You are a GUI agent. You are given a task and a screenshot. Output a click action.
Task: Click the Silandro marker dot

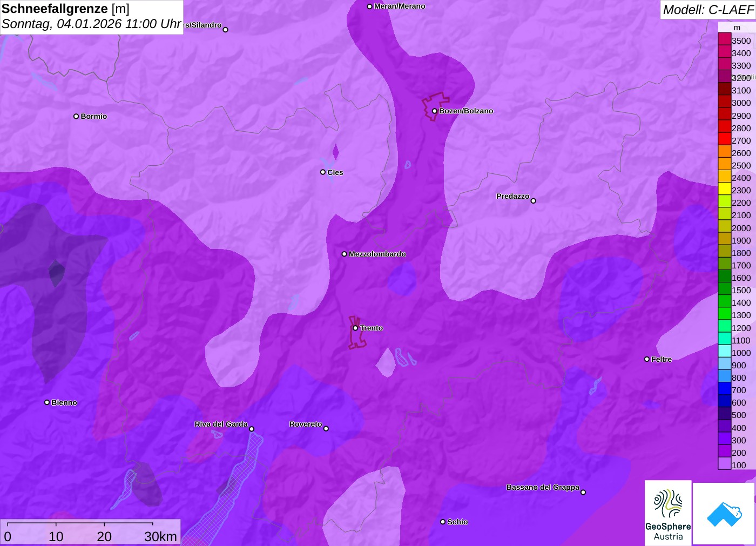pos(226,30)
